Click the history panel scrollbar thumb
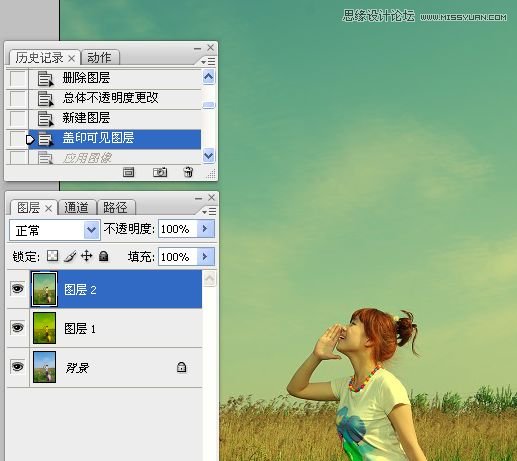The image size is (517, 461). (x=209, y=105)
